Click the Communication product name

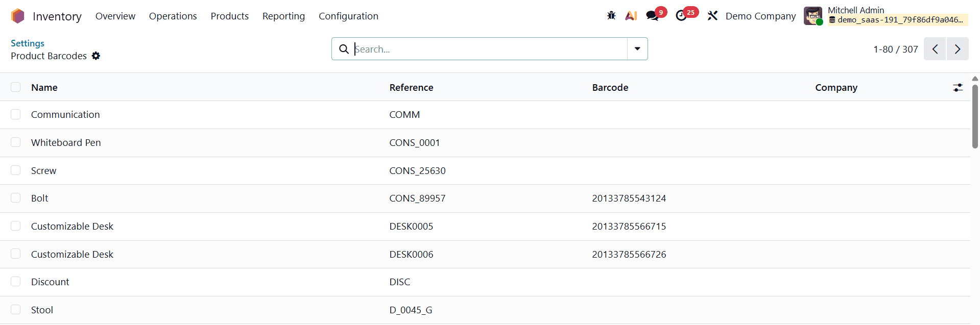65,114
